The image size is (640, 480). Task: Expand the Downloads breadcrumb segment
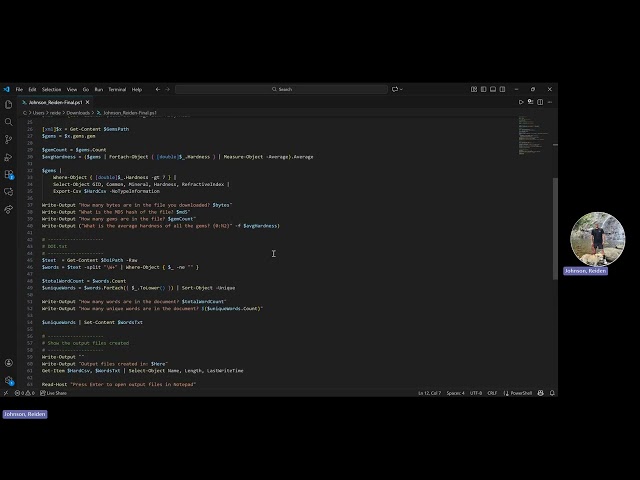pos(78,113)
